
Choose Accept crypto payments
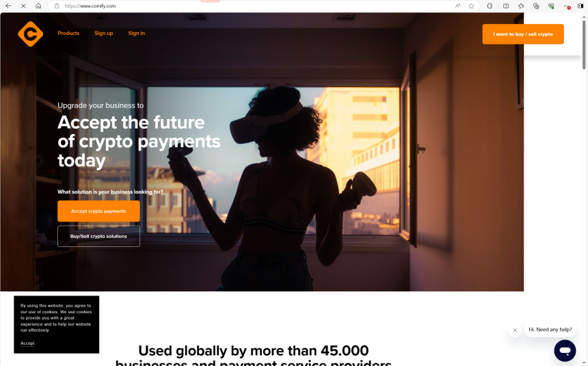pos(98,211)
